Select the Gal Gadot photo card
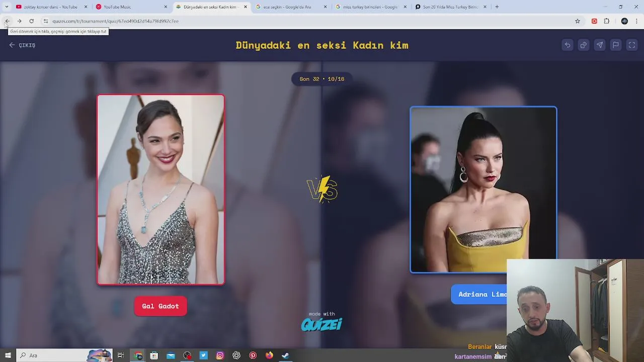The image size is (644, 362). click(160, 190)
